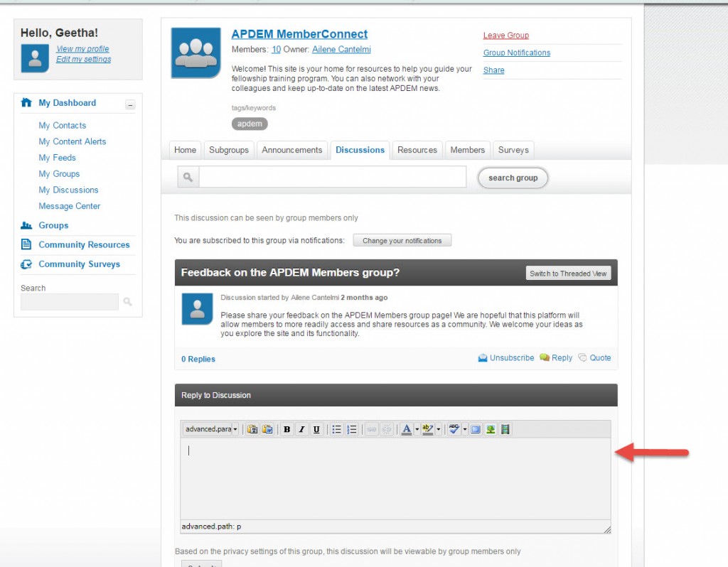This screenshot has height=567, width=728.
Task: Insert embedded media via film icon
Action: 505,429
